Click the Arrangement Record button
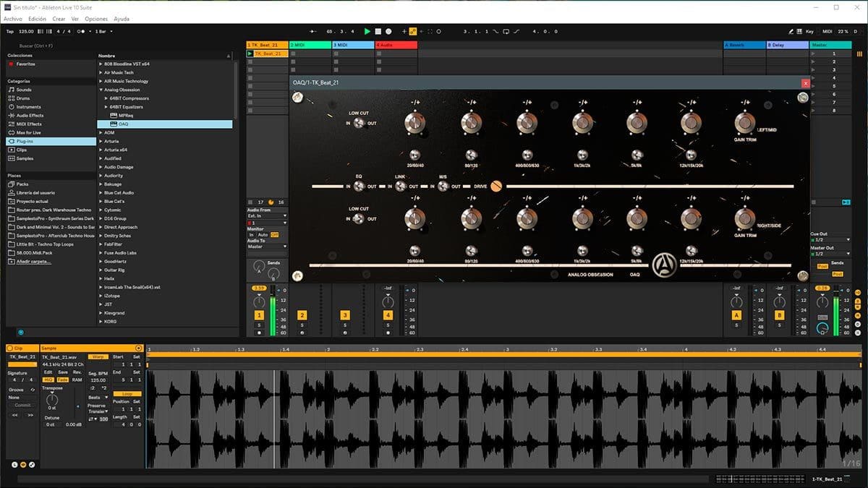This screenshot has height=488, width=868. coord(388,31)
